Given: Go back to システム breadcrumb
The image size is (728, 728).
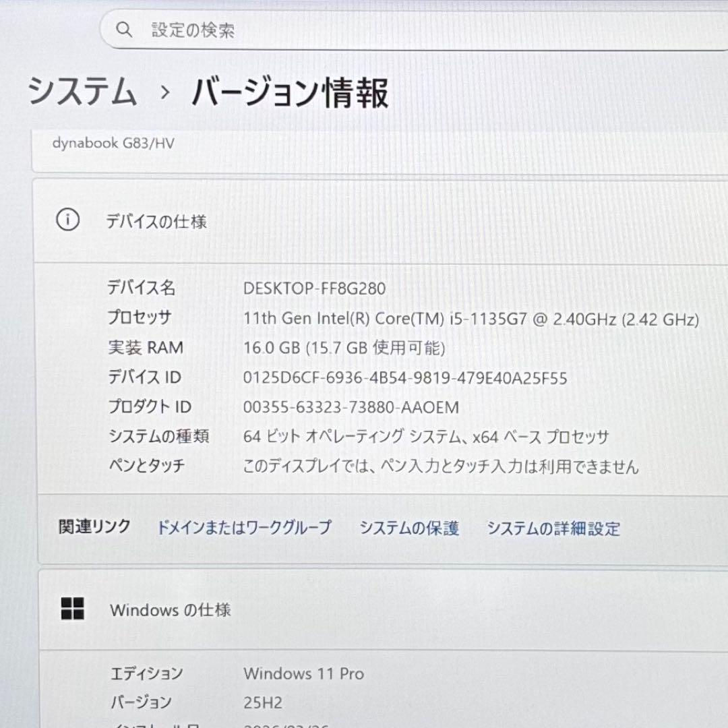Looking at the screenshot, I should 82,92.
